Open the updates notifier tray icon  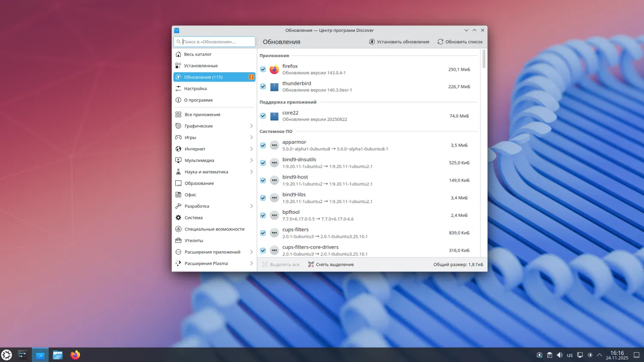(x=539, y=355)
